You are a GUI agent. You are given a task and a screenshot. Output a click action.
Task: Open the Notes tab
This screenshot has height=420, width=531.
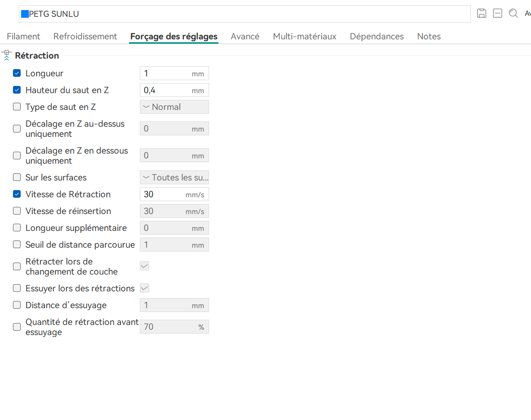point(429,36)
